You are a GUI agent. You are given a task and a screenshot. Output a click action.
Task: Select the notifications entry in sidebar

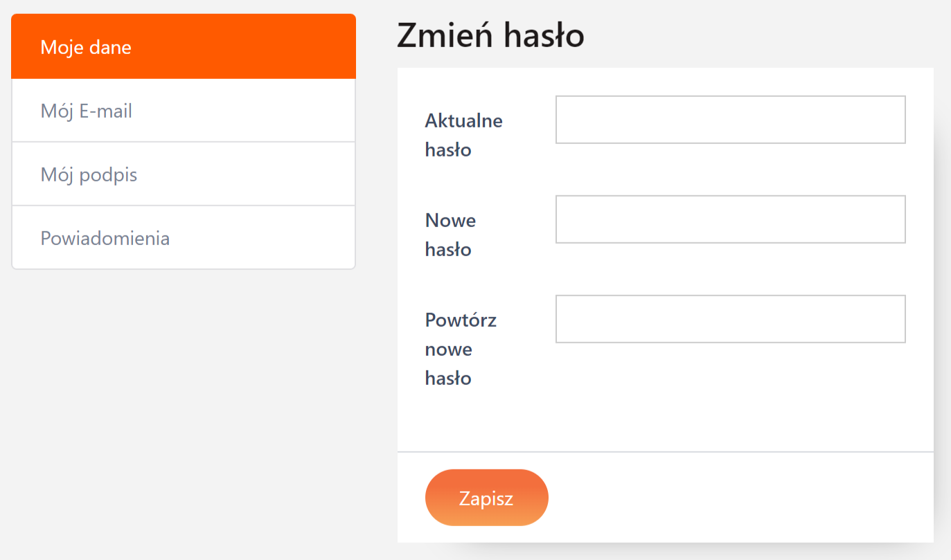click(183, 238)
